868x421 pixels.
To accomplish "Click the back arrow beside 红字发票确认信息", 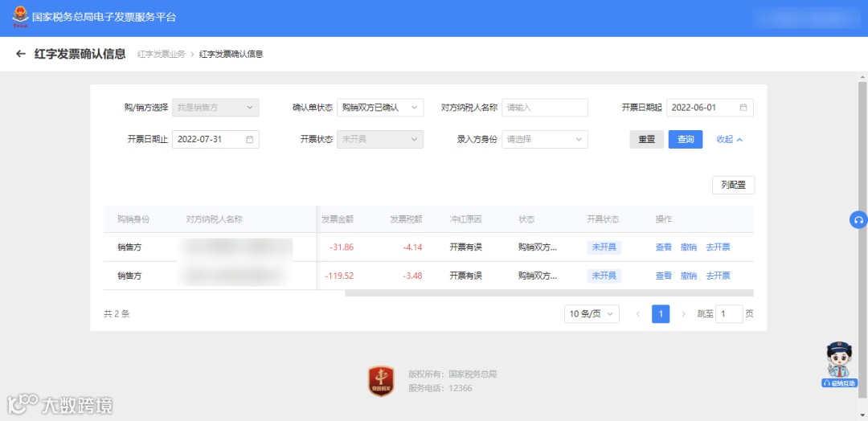I will coord(21,54).
